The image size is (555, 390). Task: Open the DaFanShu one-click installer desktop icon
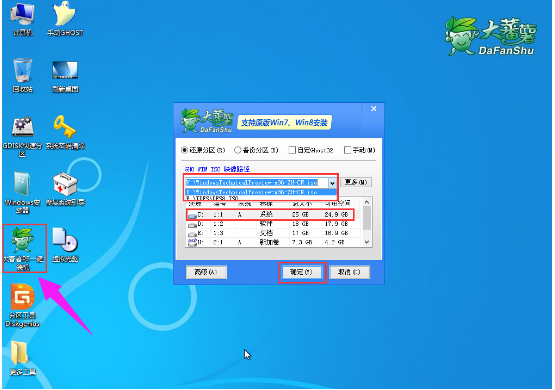(23, 249)
